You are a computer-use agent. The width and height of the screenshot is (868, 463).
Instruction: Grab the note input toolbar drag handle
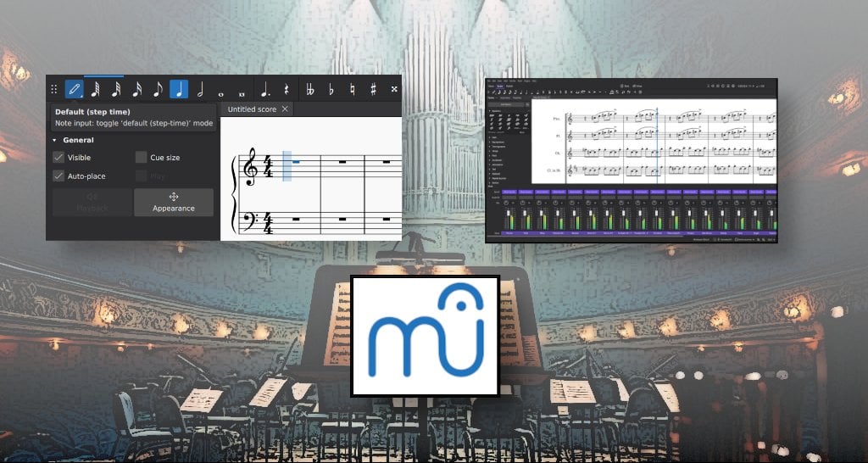(x=53, y=89)
